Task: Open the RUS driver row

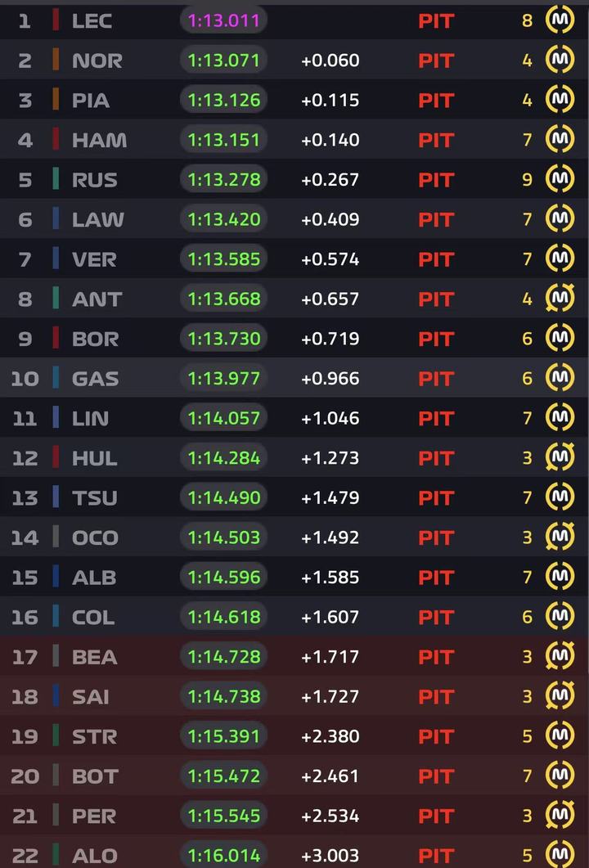Action: [x=294, y=179]
